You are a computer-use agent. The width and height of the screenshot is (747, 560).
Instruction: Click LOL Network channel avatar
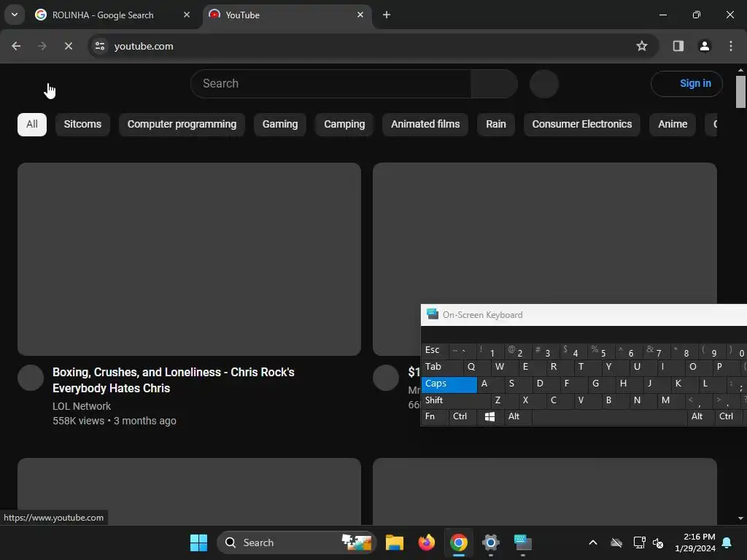pyautogui.click(x=31, y=378)
